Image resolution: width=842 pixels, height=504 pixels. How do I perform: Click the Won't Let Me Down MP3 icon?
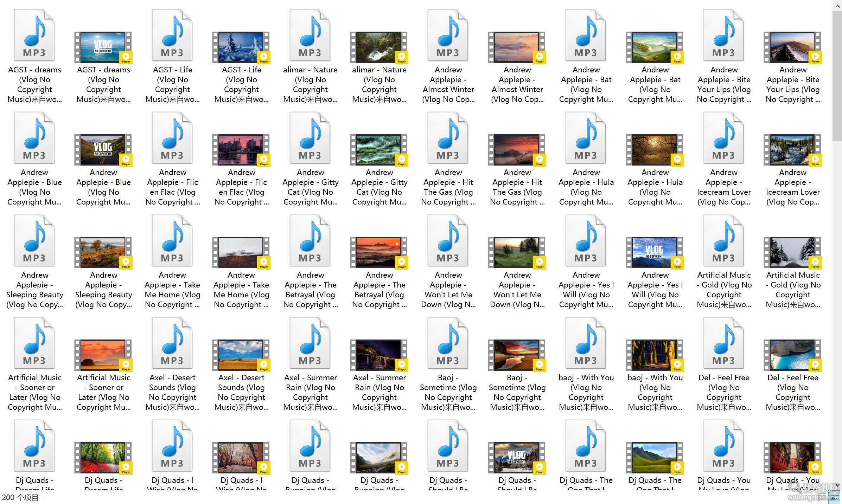(448, 240)
